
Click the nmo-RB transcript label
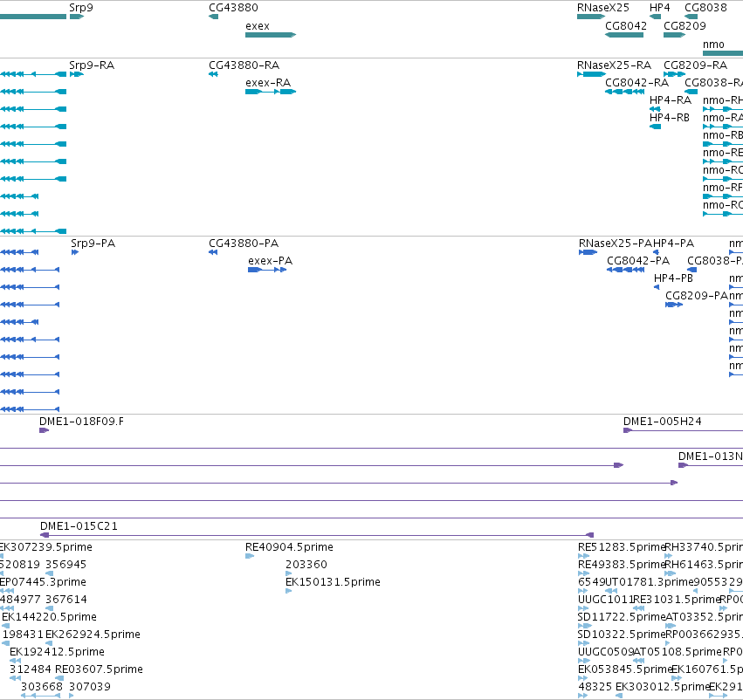(x=723, y=135)
